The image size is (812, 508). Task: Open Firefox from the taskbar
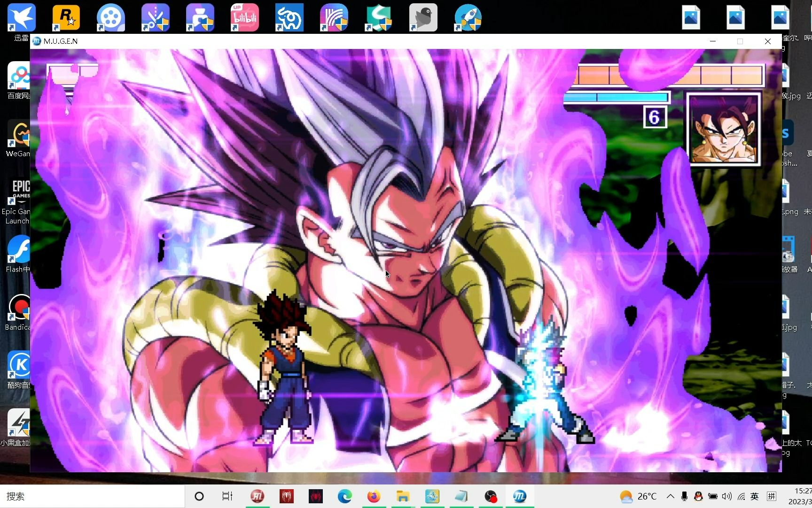(374, 496)
